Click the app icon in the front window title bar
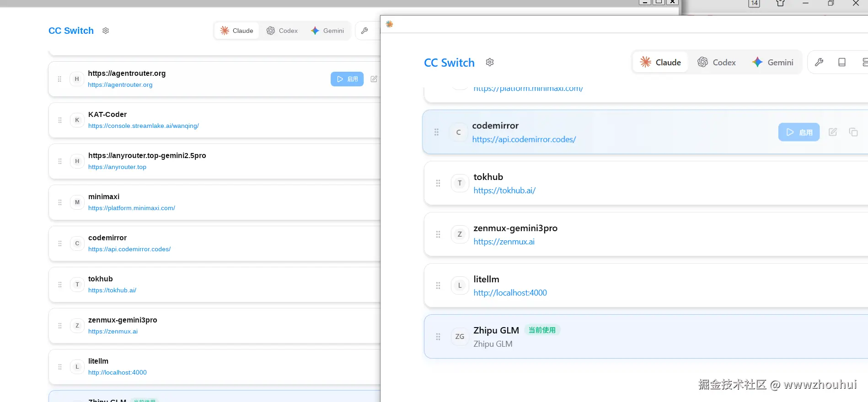This screenshot has height=402, width=868. pyautogui.click(x=390, y=24)
